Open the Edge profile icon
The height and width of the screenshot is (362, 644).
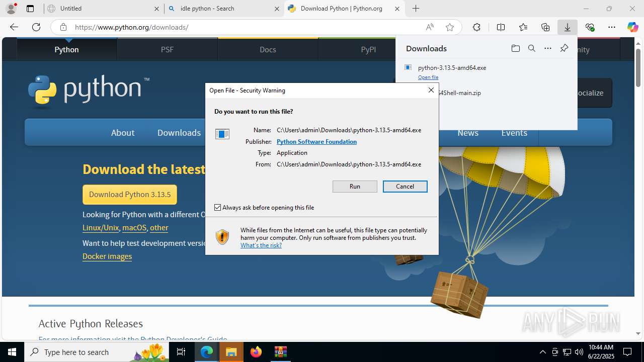[11, 9]
